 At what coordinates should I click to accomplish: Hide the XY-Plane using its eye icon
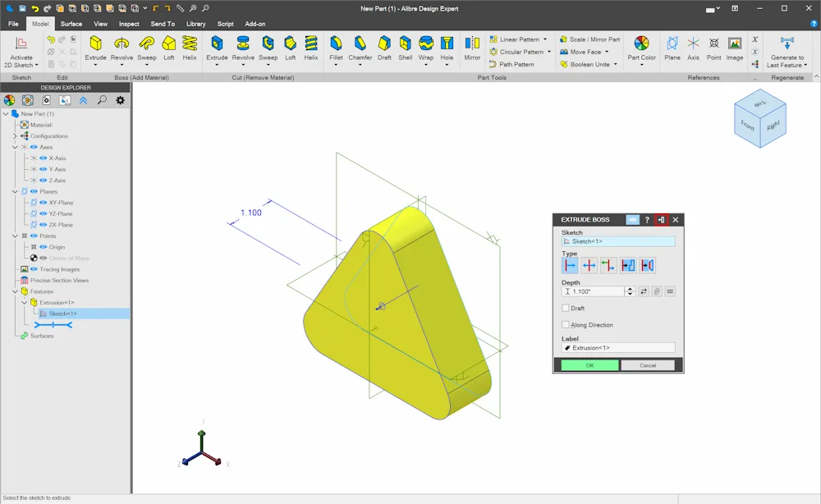(x=43, y=203)
